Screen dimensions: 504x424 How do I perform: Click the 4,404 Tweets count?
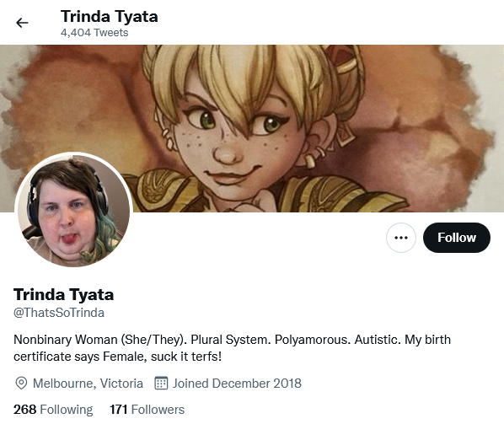click(x=94, y=33)
